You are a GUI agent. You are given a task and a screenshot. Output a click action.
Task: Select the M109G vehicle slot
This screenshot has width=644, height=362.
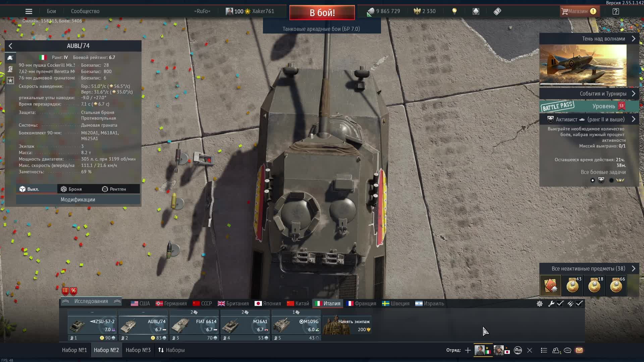[x=296, y=325]
